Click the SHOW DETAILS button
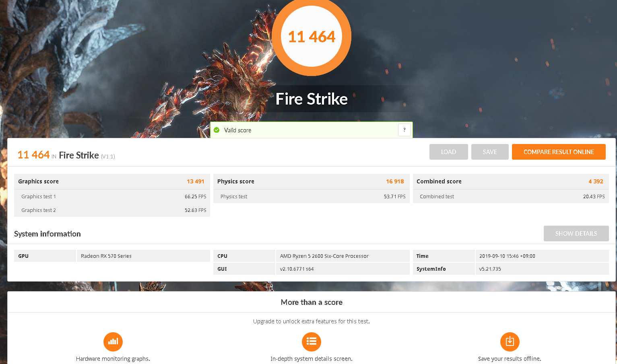Screen dimensions: 617x364 (x=576, y=234)
